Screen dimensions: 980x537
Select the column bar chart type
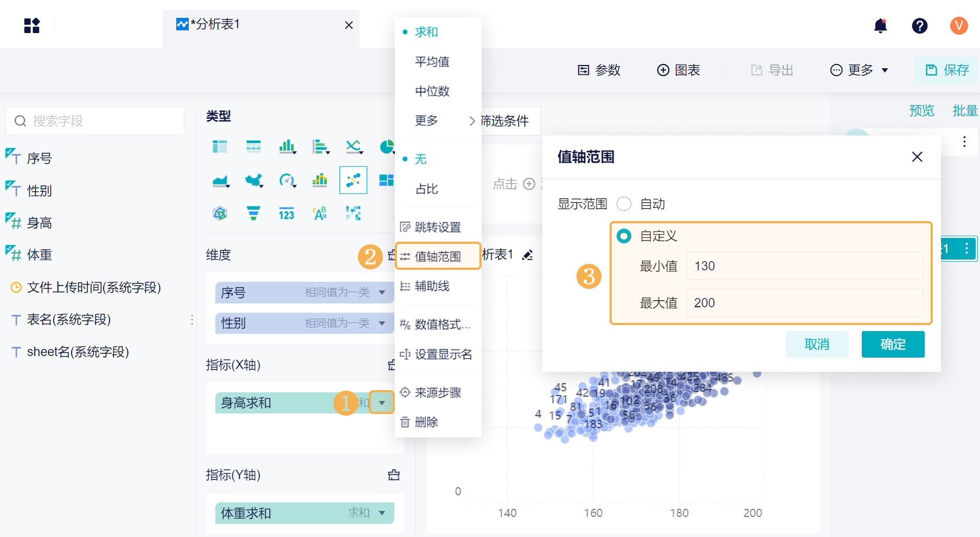click(287, 147)
